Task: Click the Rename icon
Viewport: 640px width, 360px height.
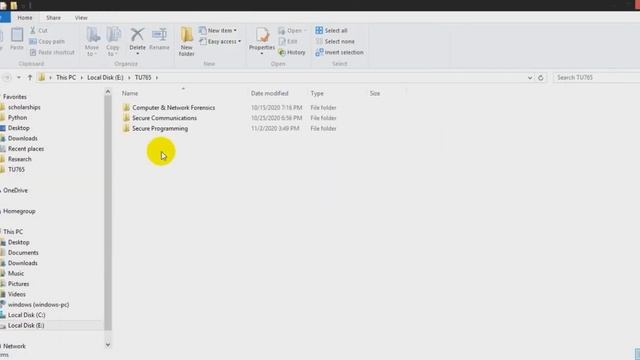Action: [159, 35]
